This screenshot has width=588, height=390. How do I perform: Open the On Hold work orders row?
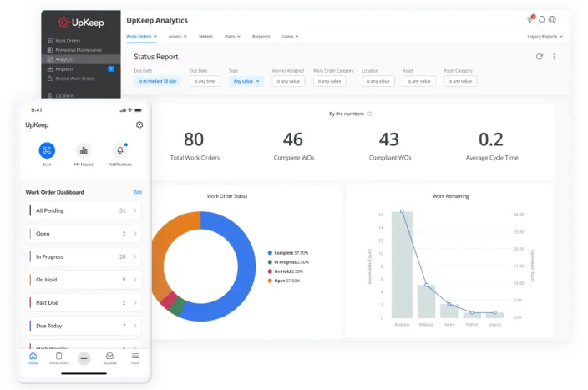click(84, 280)
